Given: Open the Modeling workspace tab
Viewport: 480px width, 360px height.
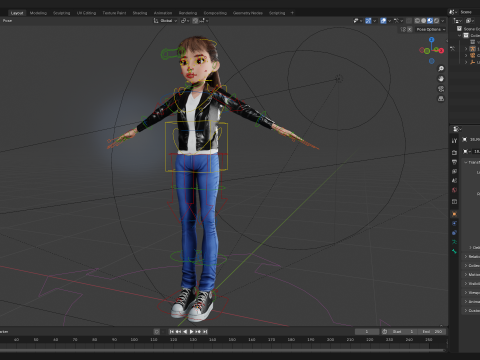Looking at the screenshot, I should click(x=38, y=13).
